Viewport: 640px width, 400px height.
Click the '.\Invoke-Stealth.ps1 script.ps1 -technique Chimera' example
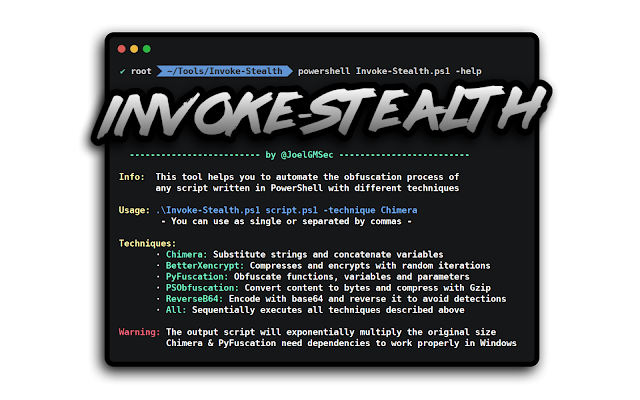tap(286, 210)
